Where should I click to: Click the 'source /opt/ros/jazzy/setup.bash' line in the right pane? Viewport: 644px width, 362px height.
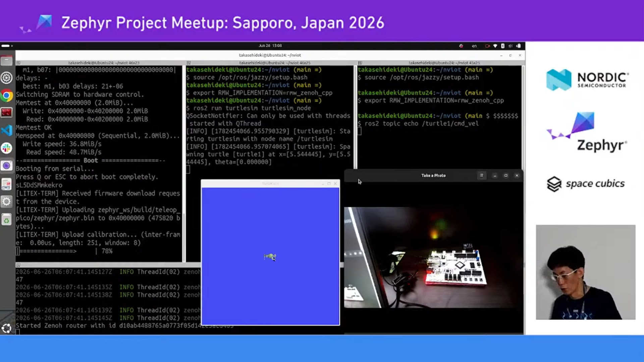[x=422, y=77]
